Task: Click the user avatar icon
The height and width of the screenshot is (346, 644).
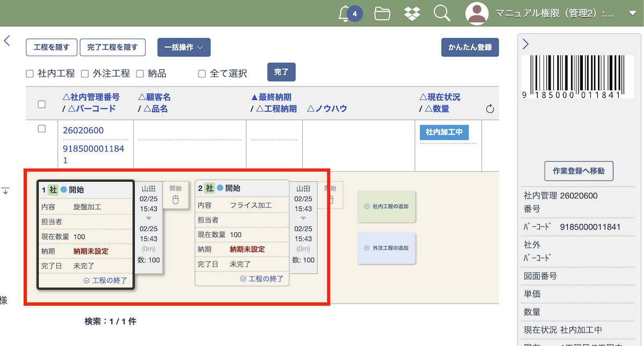Action: pyautogui.click(x=477, y=13)
